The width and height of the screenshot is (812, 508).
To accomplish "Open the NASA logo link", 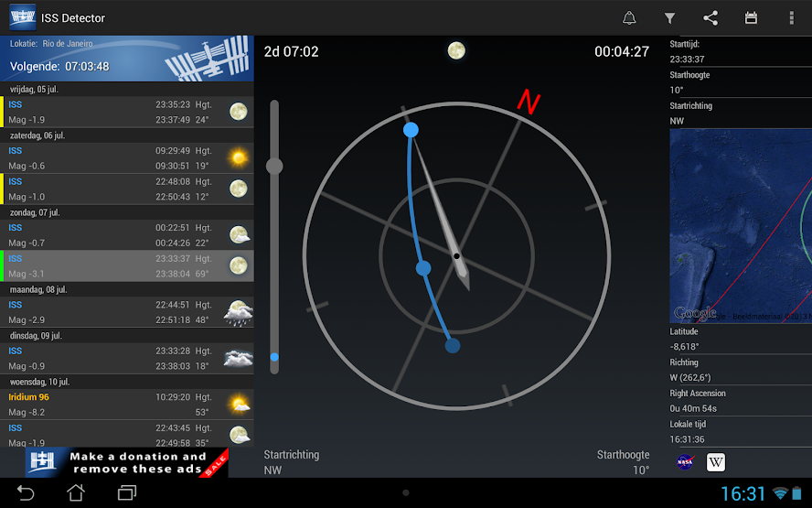I will pos(685,461).
